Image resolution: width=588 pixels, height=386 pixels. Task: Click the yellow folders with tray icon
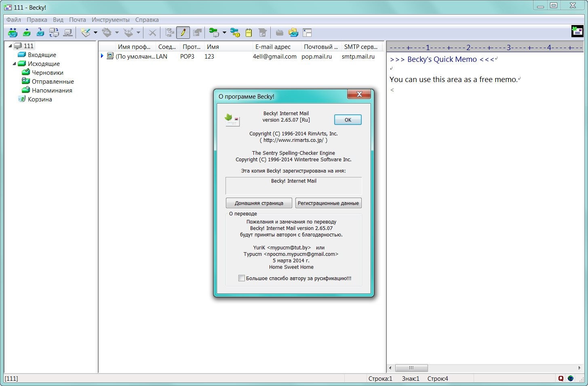(293, 32)
